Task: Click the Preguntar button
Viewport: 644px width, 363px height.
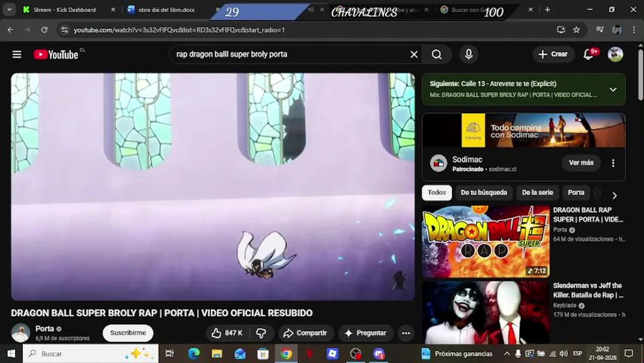Action: pyautogui.click(x=365, y=333)
